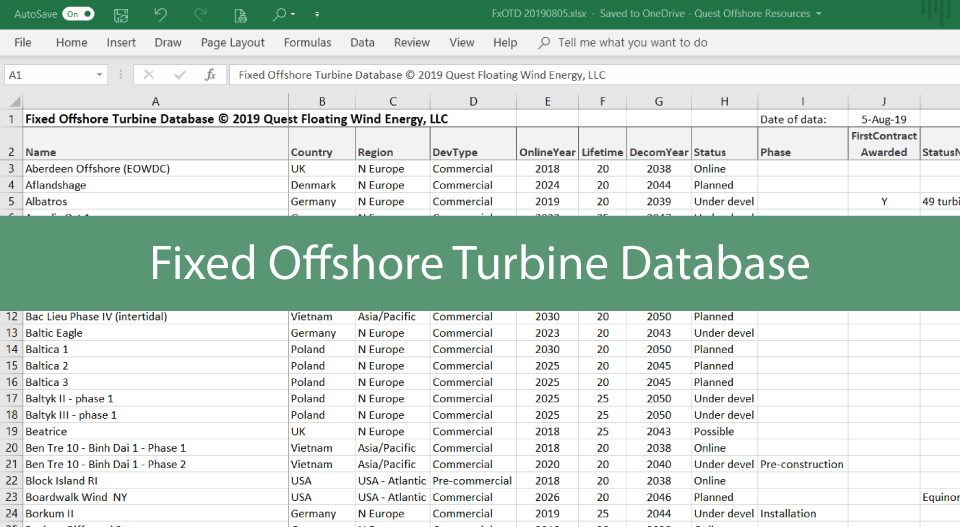Image resolution: width=960 pixels, height=527 pixels.
Task: Click the 'Beatrice' name cell
Action: point(156,432)
